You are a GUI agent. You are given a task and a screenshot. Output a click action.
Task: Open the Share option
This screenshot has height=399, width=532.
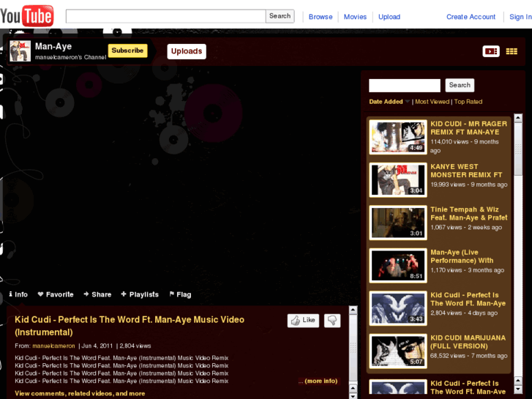click(x=97, y=294)
